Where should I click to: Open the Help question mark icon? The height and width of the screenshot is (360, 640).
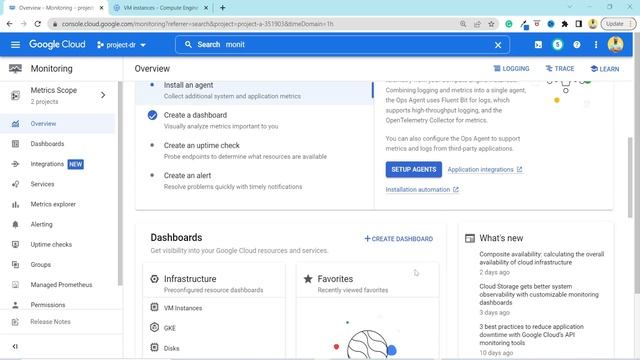[577, 44]
